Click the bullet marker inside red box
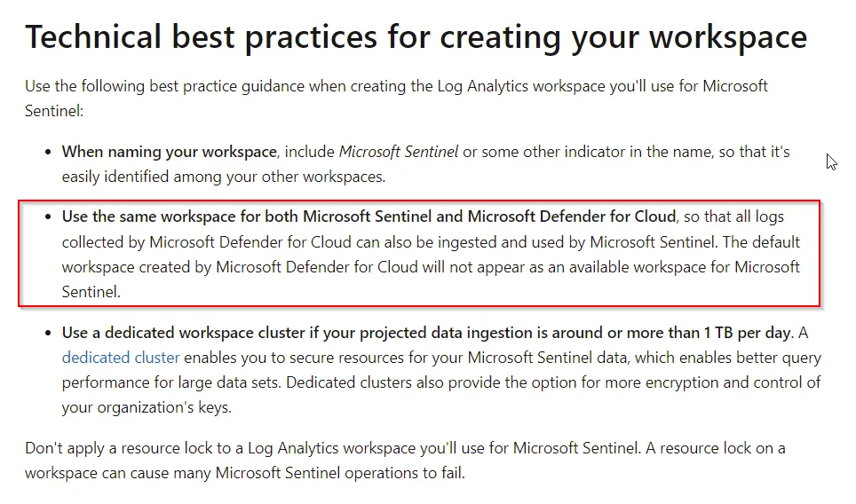This screenshot has height=504, width=856. (48, 217)
